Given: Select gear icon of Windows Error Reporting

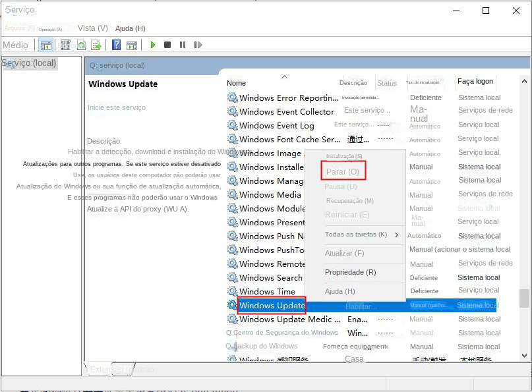Looking at the screenshot, I should pos(232,98).
